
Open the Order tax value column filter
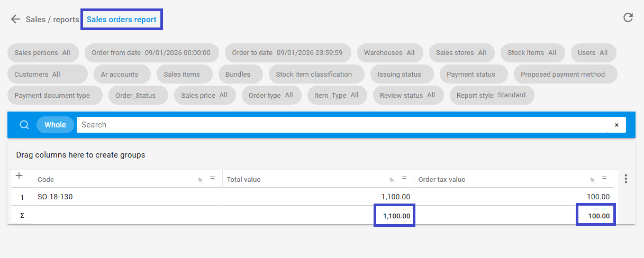(604, 179)
